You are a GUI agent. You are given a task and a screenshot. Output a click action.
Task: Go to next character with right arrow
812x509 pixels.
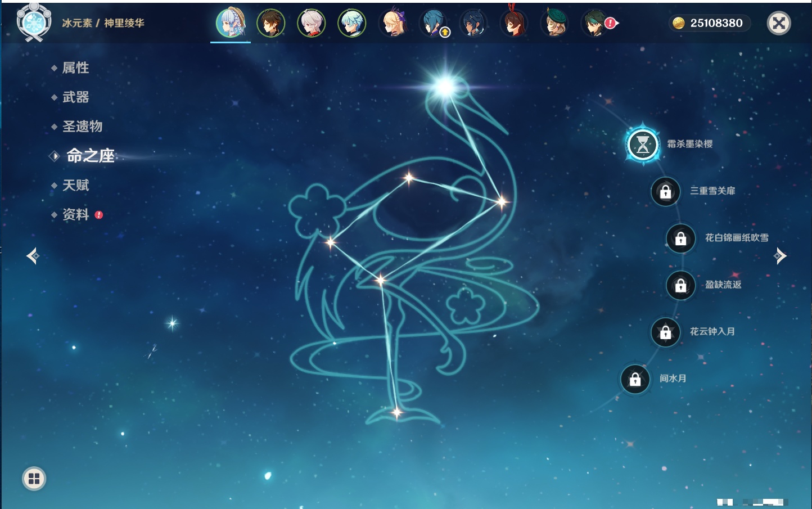click(x=780, y=256)
